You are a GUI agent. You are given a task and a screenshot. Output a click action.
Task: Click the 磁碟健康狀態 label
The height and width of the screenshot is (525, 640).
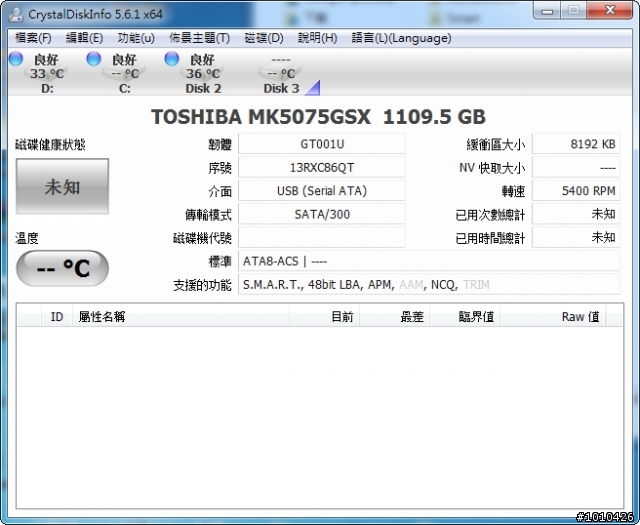[x=50, y=145]
